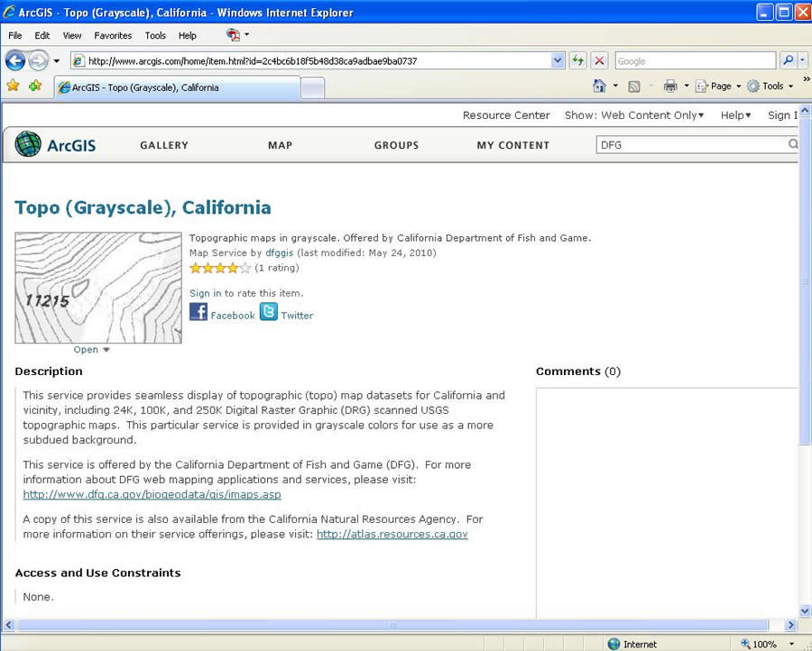
Task: Go to the GROUPS section
Action: pos(397,145)
